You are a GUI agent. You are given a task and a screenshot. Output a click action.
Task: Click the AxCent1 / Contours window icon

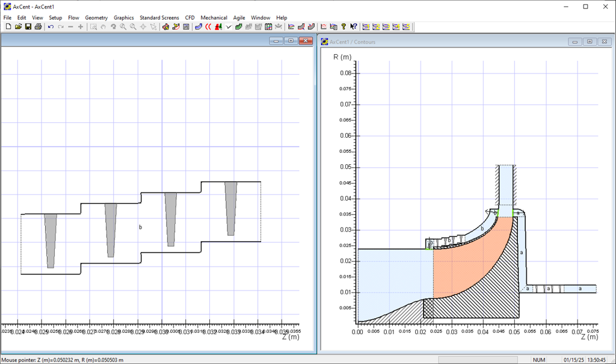coord(324,42)
